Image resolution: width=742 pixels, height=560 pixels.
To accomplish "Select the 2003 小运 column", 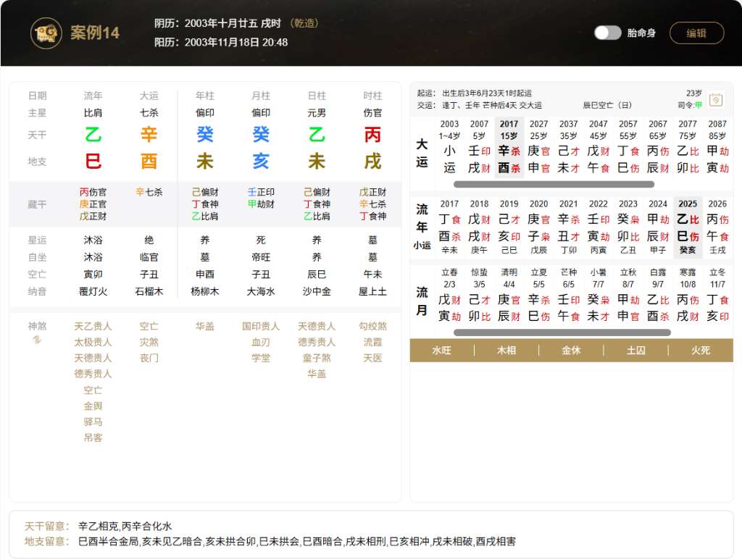I will [449, 146].
